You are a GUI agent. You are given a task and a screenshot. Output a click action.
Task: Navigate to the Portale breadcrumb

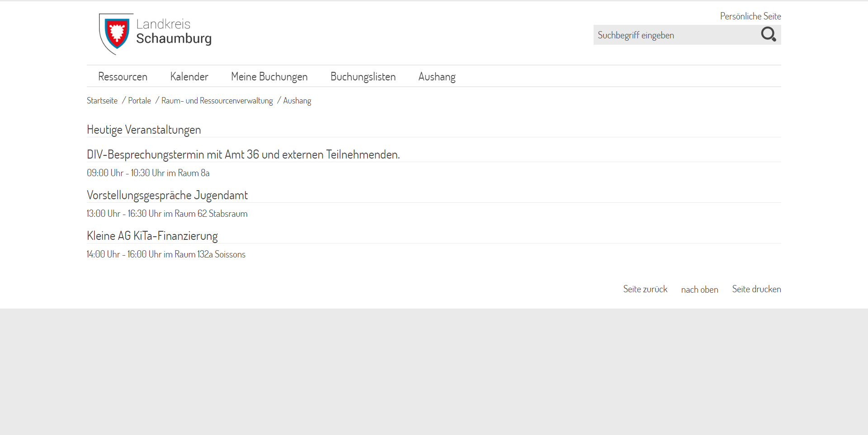coord(139,101)
